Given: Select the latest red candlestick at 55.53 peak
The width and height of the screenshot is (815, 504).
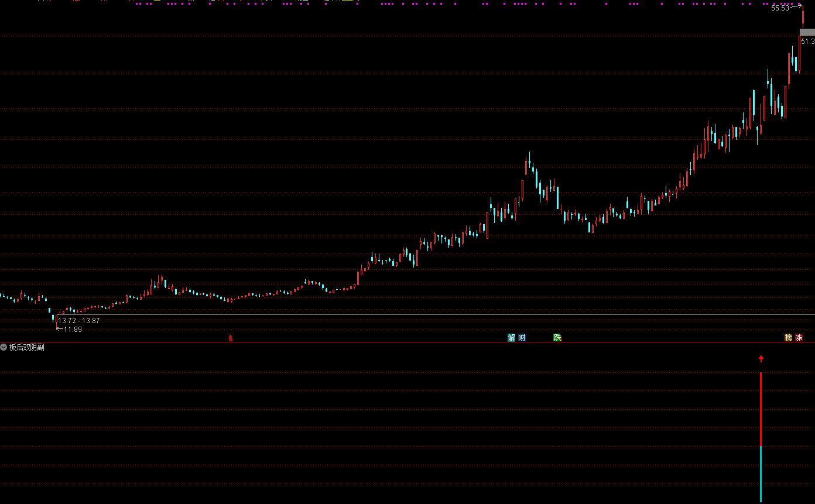Looking at the screenshot, I should coord(803,16).
